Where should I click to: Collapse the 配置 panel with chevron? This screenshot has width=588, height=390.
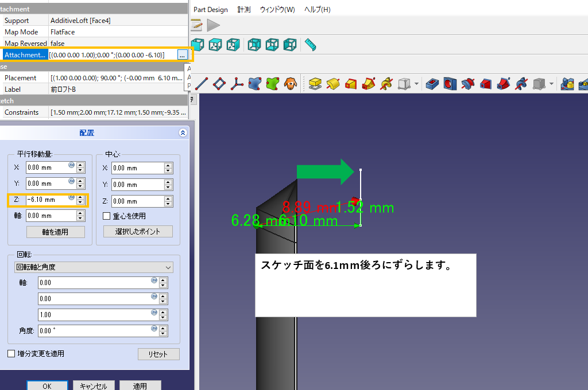pyautogui.click(x=183, y=132)
